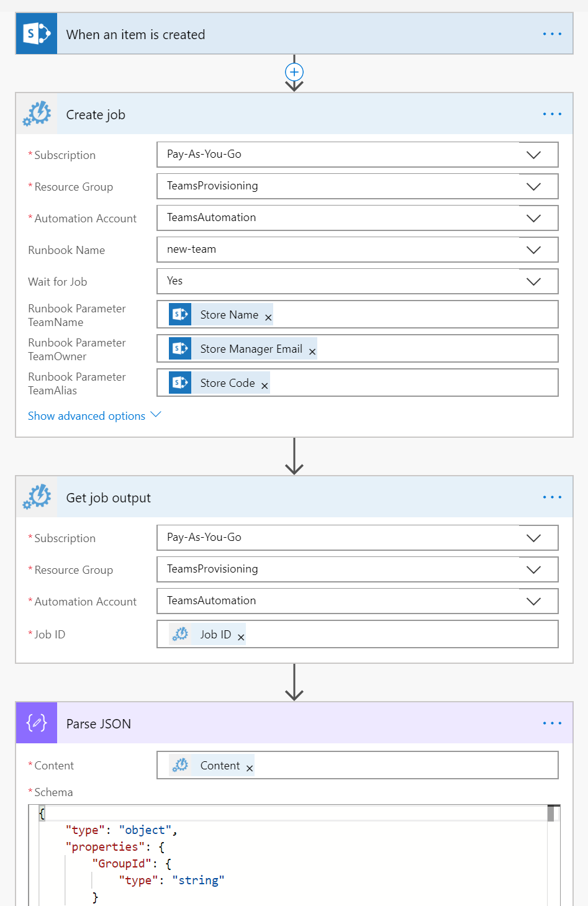This screenshot has height=906, width=588.
Task: Click in the Runbook Parameter TeamOwner field
Action: pos(357,348)
